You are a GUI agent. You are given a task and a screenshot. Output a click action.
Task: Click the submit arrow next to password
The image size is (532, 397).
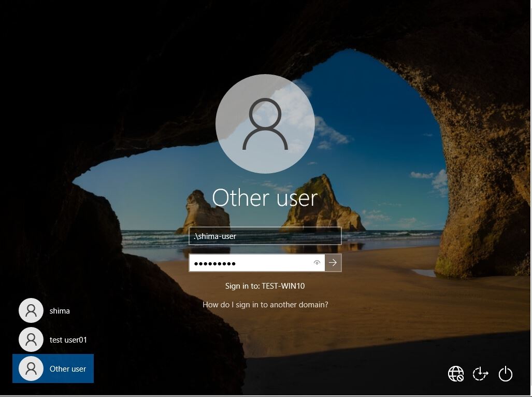[x=333, y=263]
